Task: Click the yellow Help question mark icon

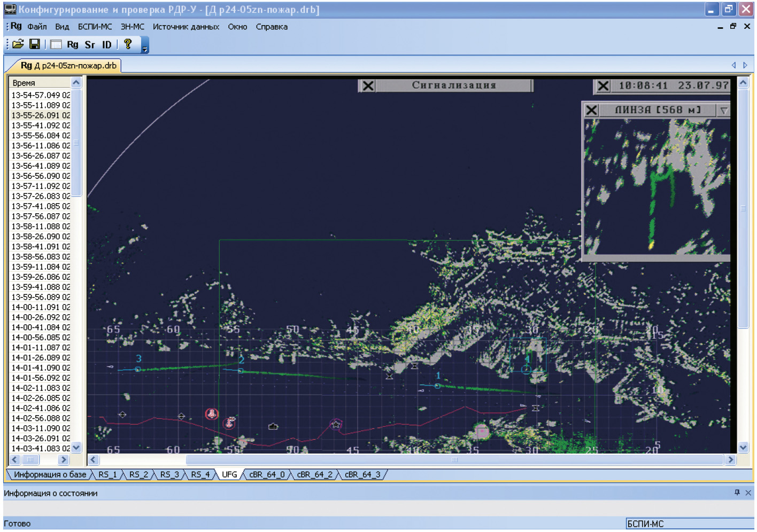Action: [x=128, y=44]
